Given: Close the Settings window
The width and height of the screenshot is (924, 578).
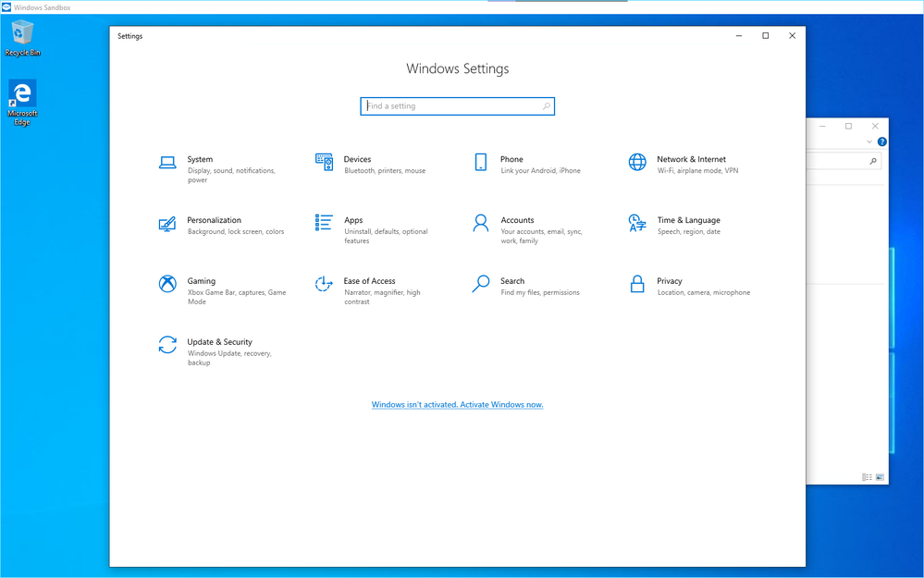Looking at the screenshot, I should point(792,36).
